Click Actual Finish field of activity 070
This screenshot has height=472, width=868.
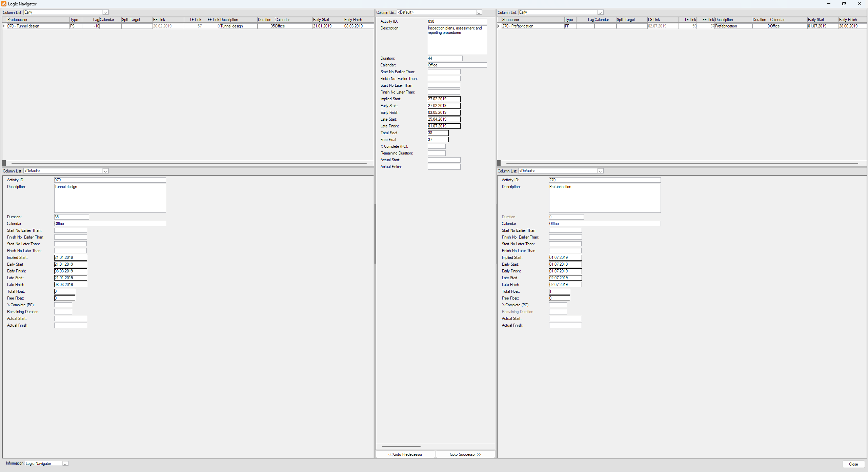[x=70, y=325]
